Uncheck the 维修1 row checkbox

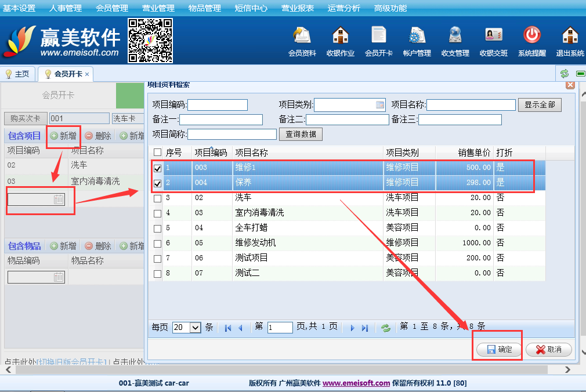point(157,168)
